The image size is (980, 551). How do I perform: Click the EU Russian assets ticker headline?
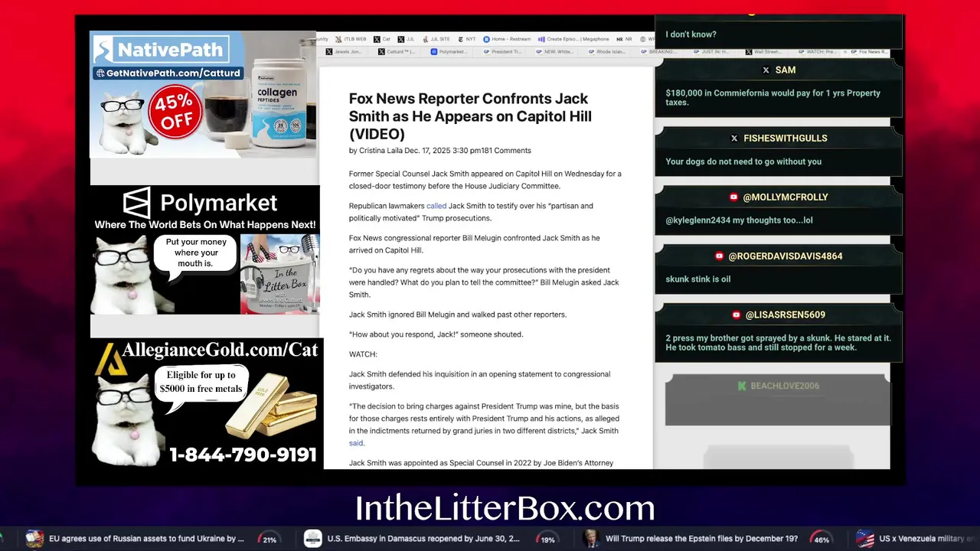146,539
